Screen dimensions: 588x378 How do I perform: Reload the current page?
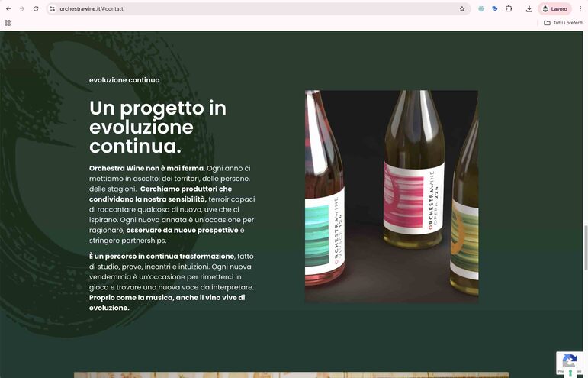(36, 8)
